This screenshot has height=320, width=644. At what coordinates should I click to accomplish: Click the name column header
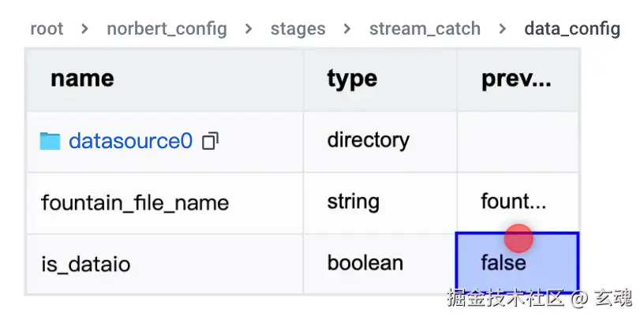(82, 79)
